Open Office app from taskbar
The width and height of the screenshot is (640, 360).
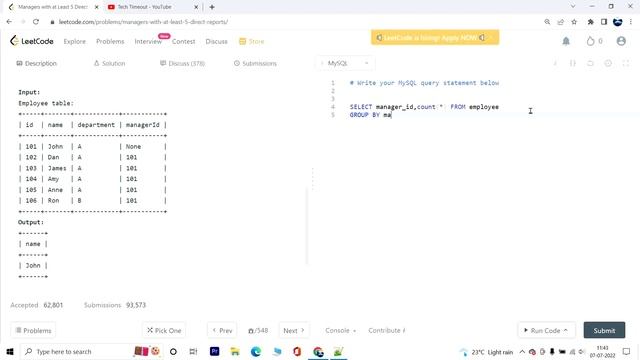pyautogui.click(x=297, y=351)
